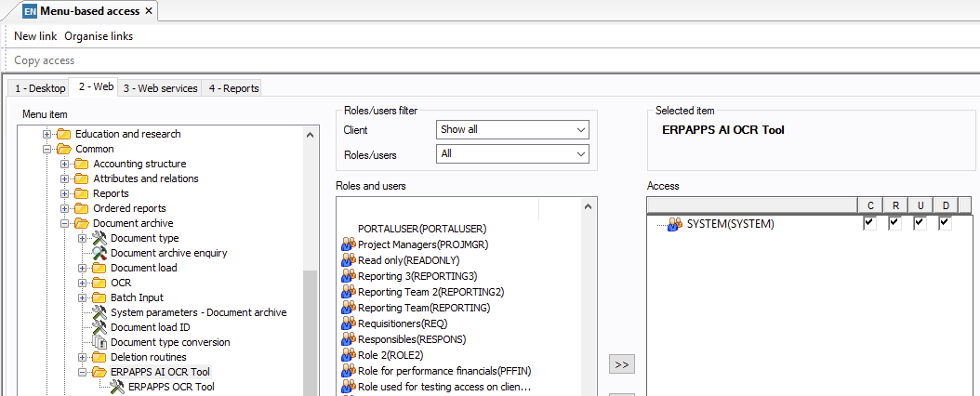Viewport: 980px width, 396px height.
Task: Switch to the 3 - Web services tab
Action: 160,88
